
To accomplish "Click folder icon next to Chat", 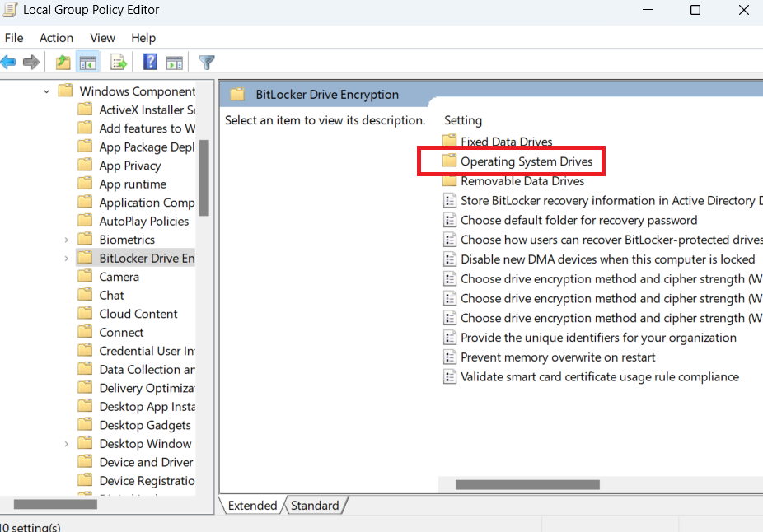I will point(85,294).
